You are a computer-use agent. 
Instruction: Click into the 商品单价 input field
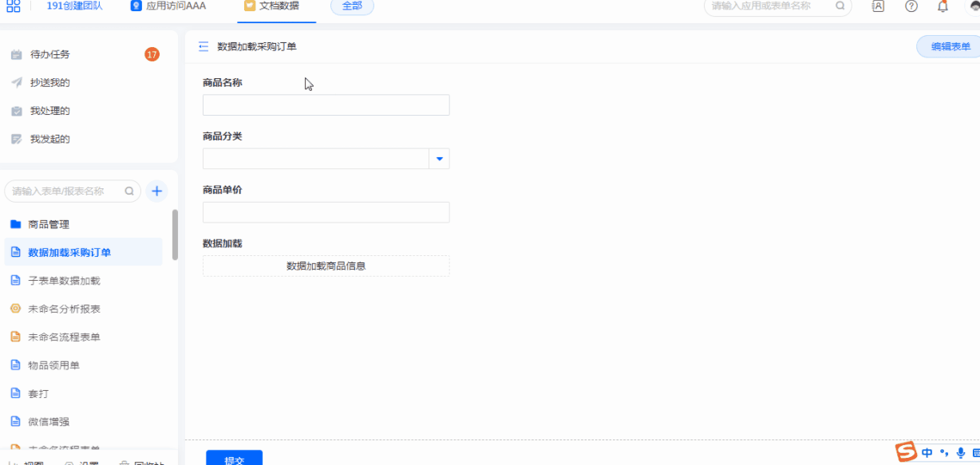326,212
